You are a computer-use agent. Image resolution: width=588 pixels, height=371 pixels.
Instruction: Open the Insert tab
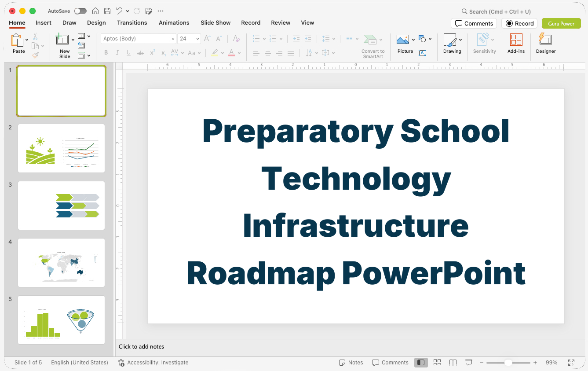[44, 22]
